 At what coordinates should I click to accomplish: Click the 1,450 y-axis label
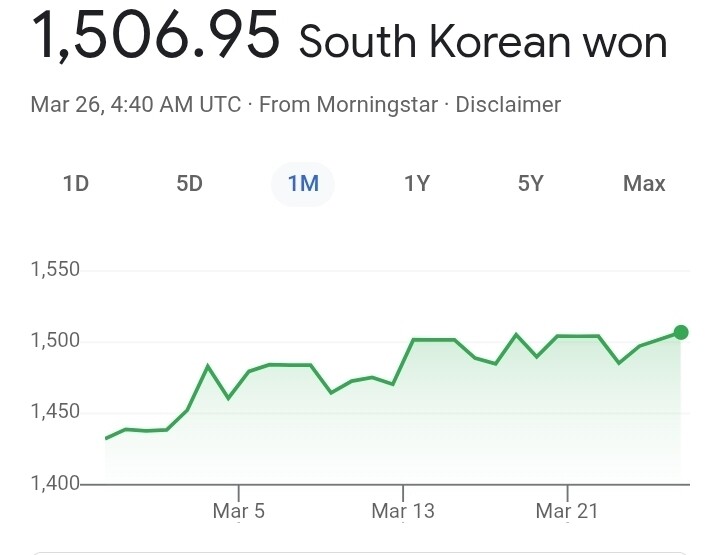click(55, 412)
